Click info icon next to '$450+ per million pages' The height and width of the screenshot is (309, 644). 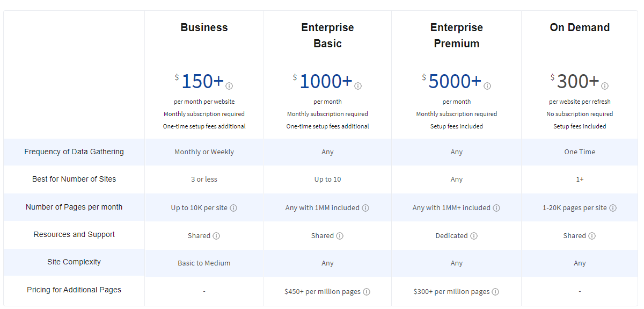pyautogui.click(x=367, y=292)
